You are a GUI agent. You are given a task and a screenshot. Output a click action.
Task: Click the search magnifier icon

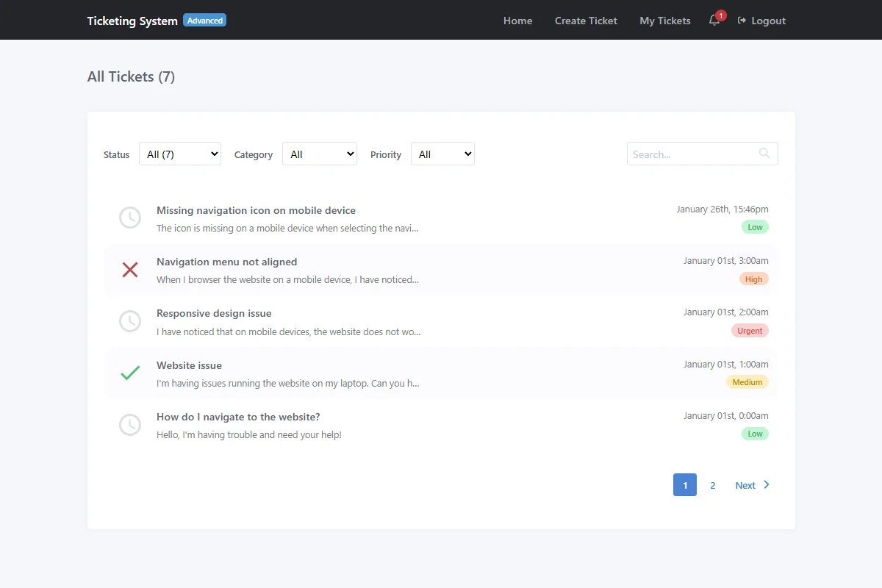pyautogui.click(x=764, y=153)
